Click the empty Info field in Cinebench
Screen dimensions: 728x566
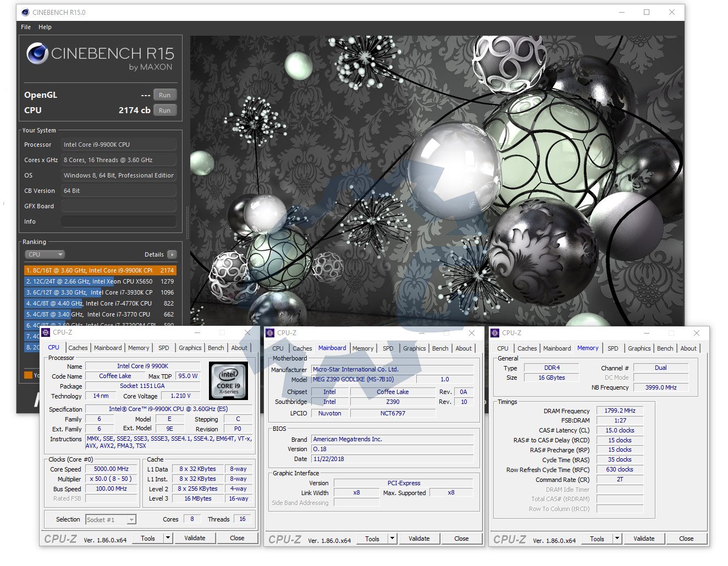coord(118,221)
